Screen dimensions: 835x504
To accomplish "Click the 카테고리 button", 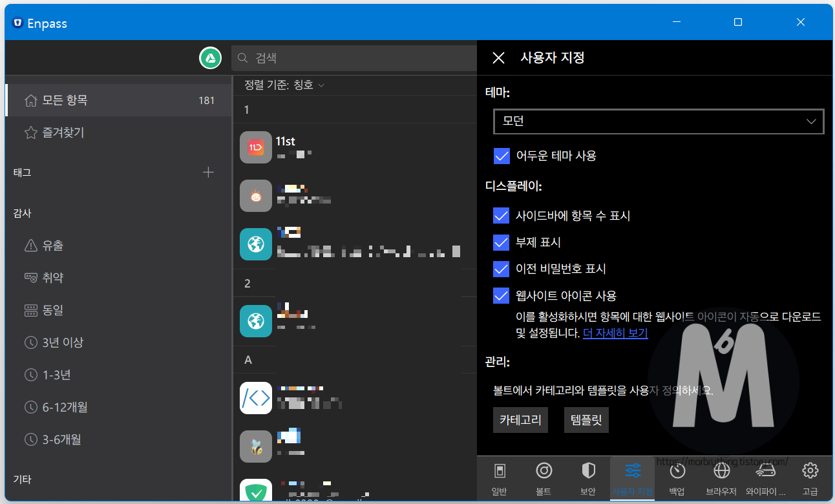I will tap(521, 420).
